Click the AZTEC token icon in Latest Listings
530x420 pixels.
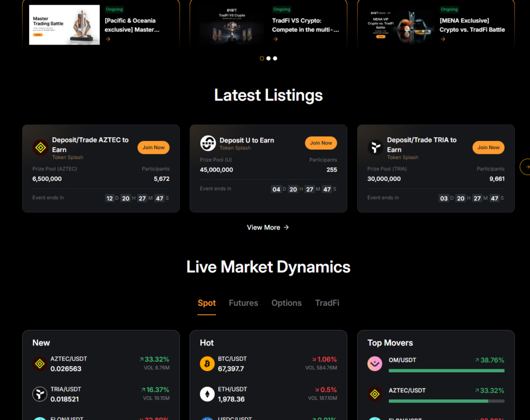tap(40, 148)
